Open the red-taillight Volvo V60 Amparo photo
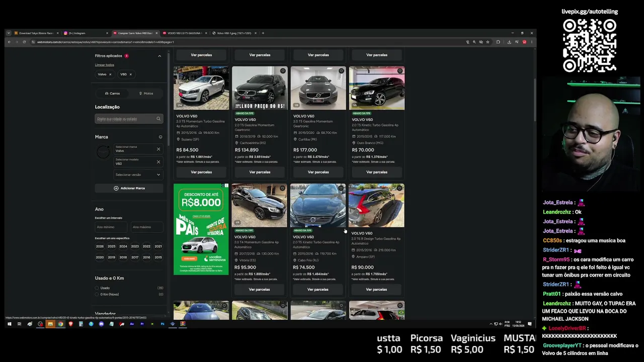The width and height of the screenshot is (644, 362). tap(376, 205)
